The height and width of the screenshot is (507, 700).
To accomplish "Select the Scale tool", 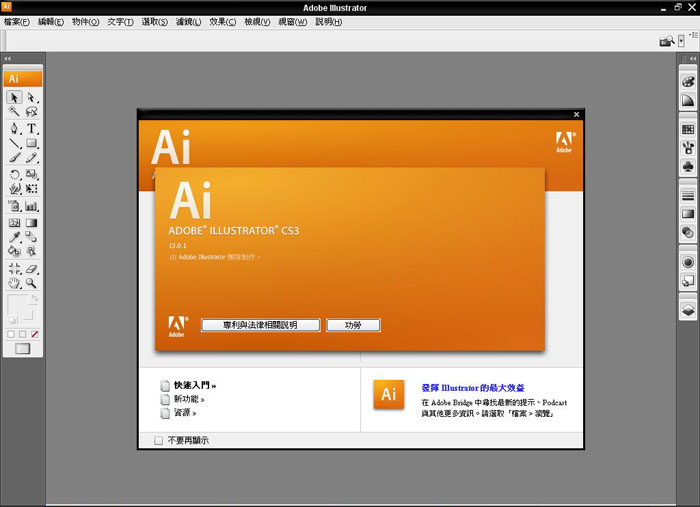I will (x=31, y=174).
